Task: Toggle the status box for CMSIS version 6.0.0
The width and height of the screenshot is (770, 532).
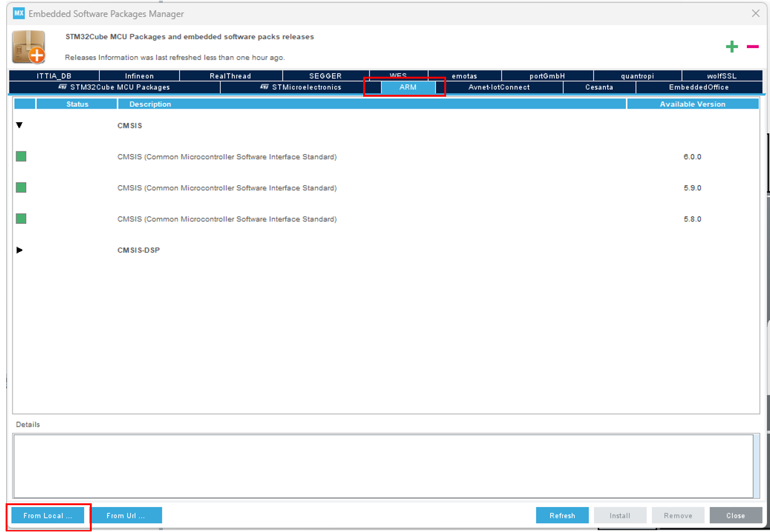Action: tap(21, 157)
